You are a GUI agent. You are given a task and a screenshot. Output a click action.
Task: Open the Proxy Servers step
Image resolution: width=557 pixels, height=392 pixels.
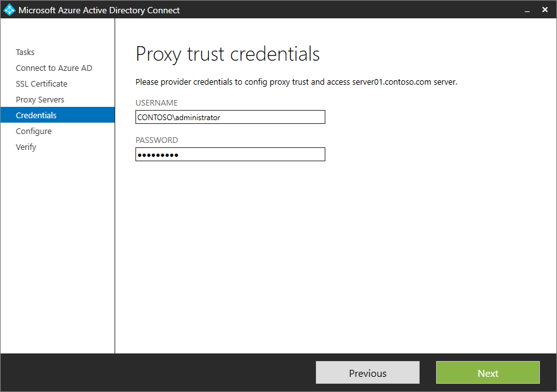[39, 99]
